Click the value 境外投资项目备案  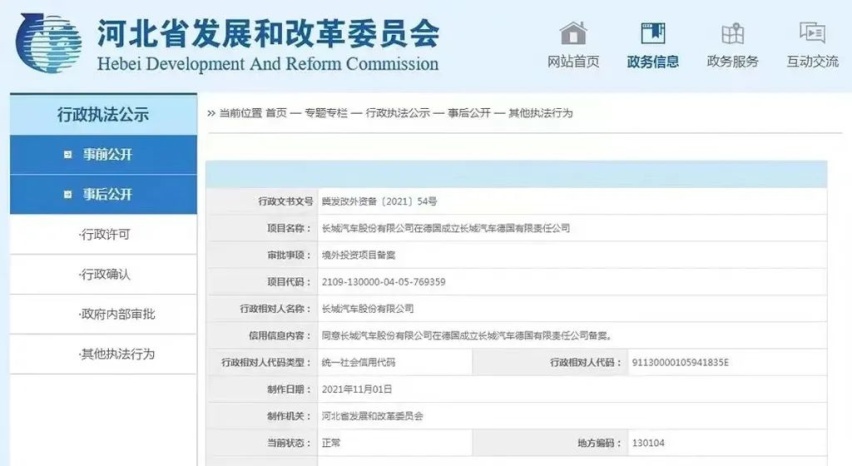(359, 255)
